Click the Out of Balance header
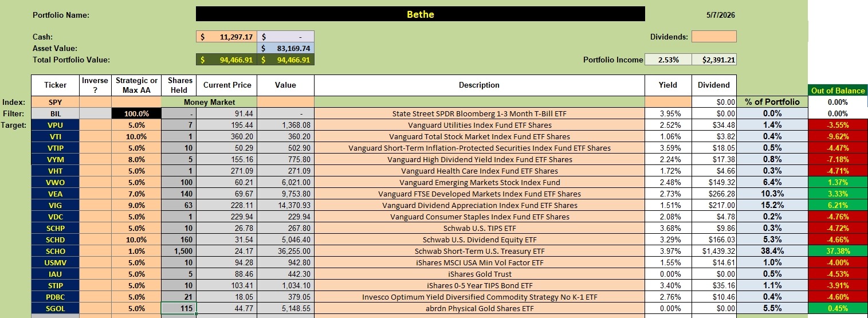Image resolution: width=868 pixels, height=318 pixels. point(838,91)
